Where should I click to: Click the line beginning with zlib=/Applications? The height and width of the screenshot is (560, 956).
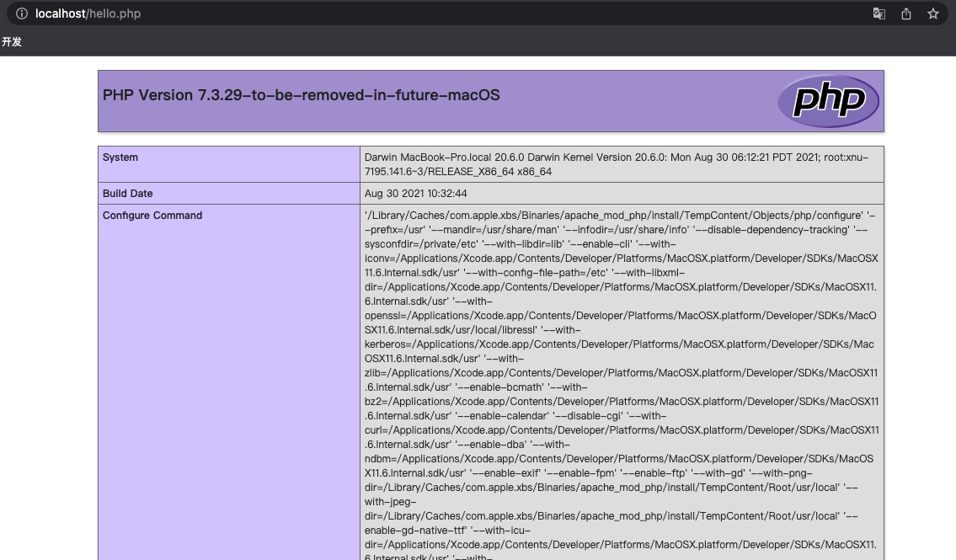coord(622,373)
